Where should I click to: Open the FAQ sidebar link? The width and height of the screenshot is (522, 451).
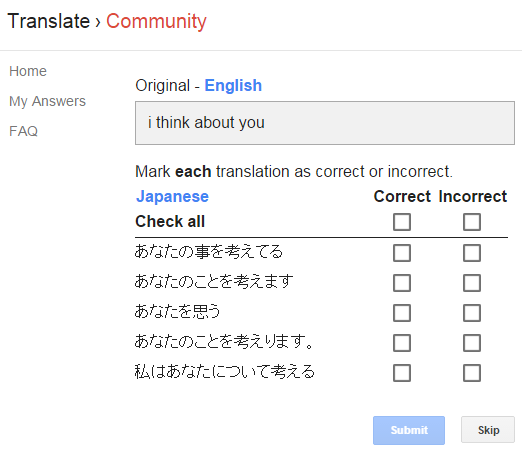23,131
